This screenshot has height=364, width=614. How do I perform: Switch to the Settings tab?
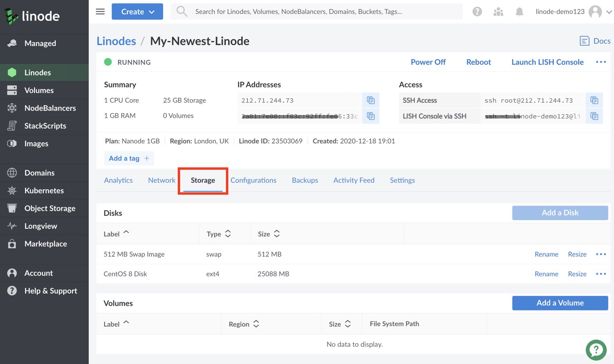402,180
